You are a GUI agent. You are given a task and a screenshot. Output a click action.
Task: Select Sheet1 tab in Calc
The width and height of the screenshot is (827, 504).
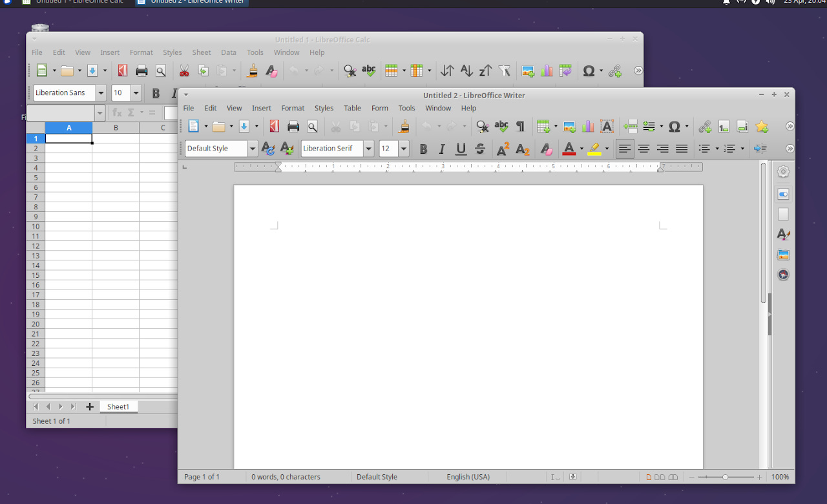click(x=118, y=407)
